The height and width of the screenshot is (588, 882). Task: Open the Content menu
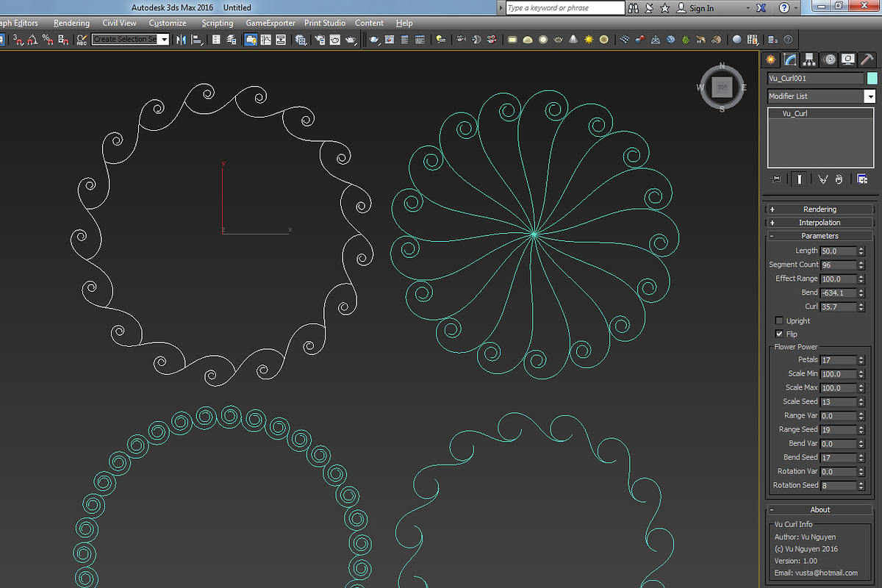369,24
